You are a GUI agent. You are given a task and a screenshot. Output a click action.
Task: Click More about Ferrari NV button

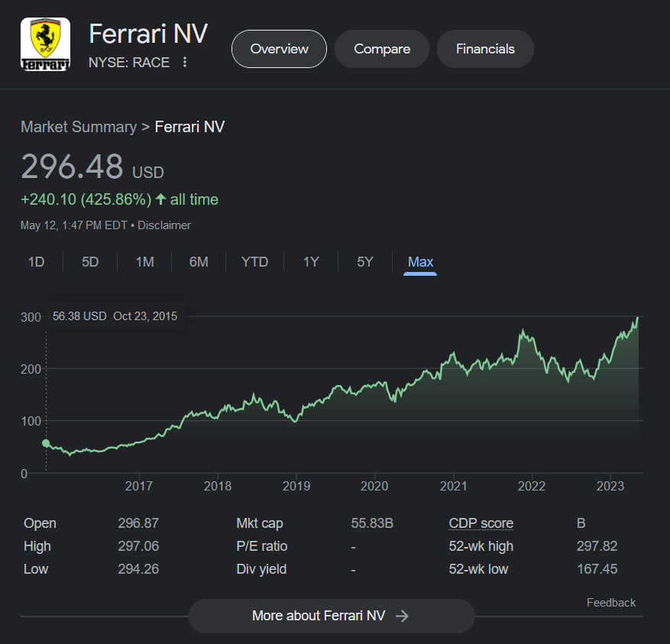(332, 616)
